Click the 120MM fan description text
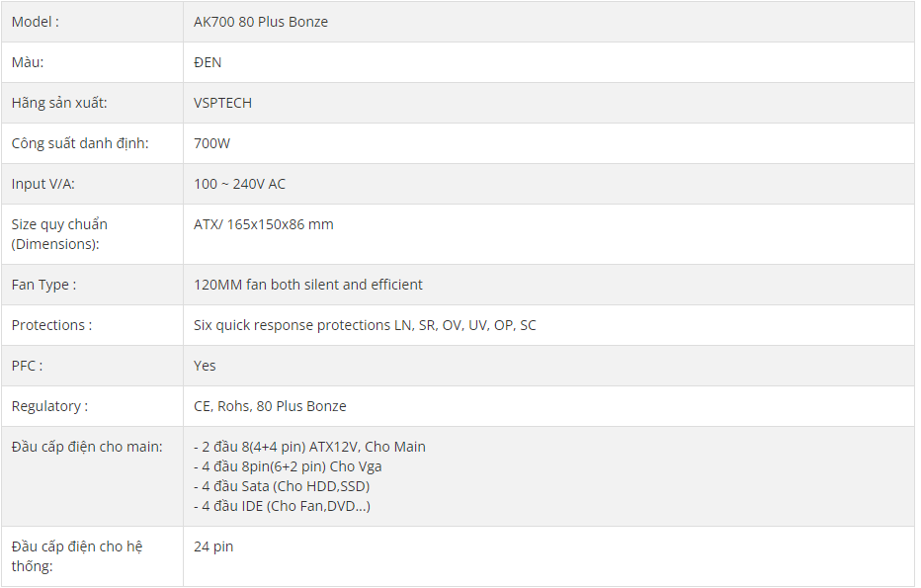The image size is (921, 588). pyautogui.click(x=307, y=285)
